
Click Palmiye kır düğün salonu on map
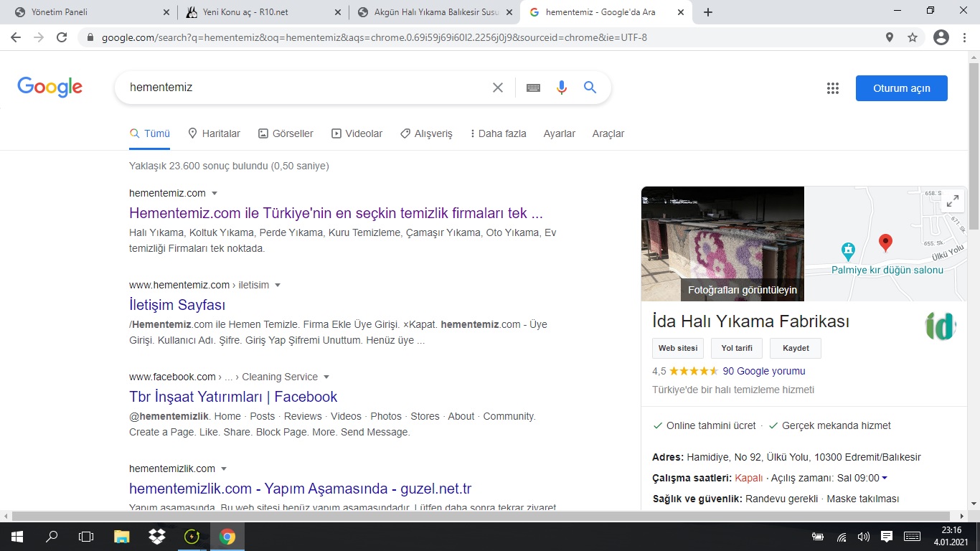tap(887, 270)
